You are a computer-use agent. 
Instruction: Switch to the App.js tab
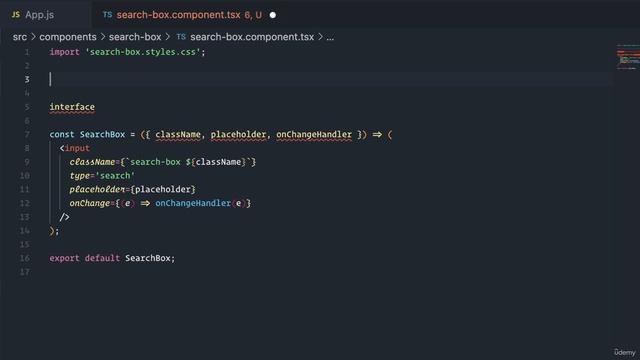click(40, 15)
